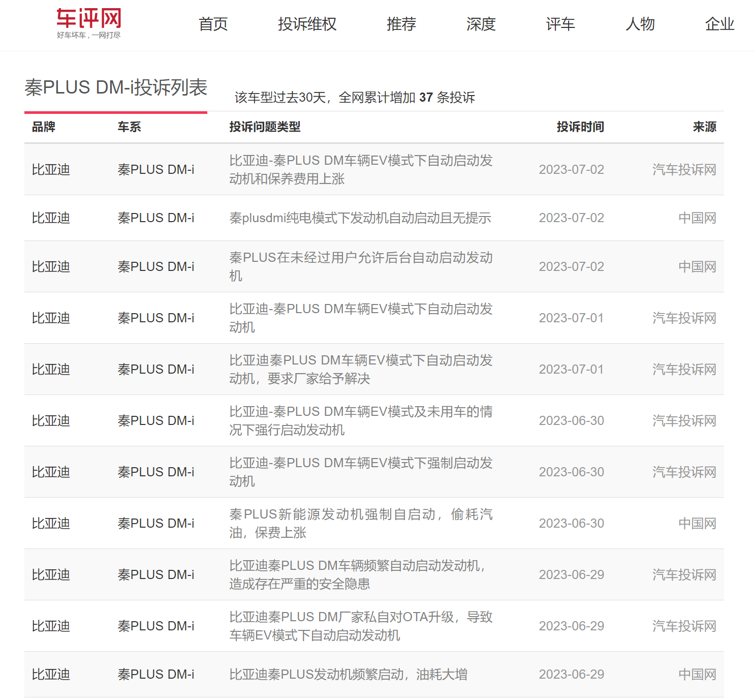Screen dimensions: 754x700
Task: Open complaint about 动机和保养费用上涨
Action: [x=361, y=169]
